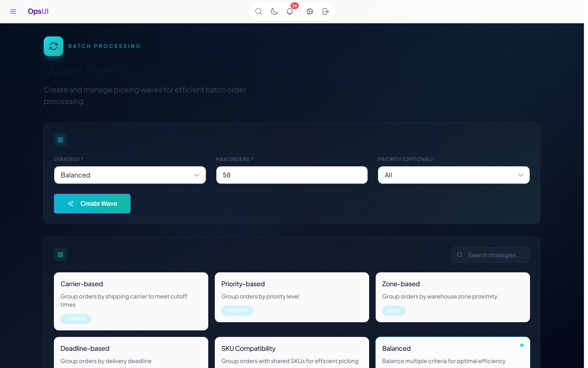The image size is (588, 368).
Task: Open the search icon in top bar
Action: (x=258, y=11)
